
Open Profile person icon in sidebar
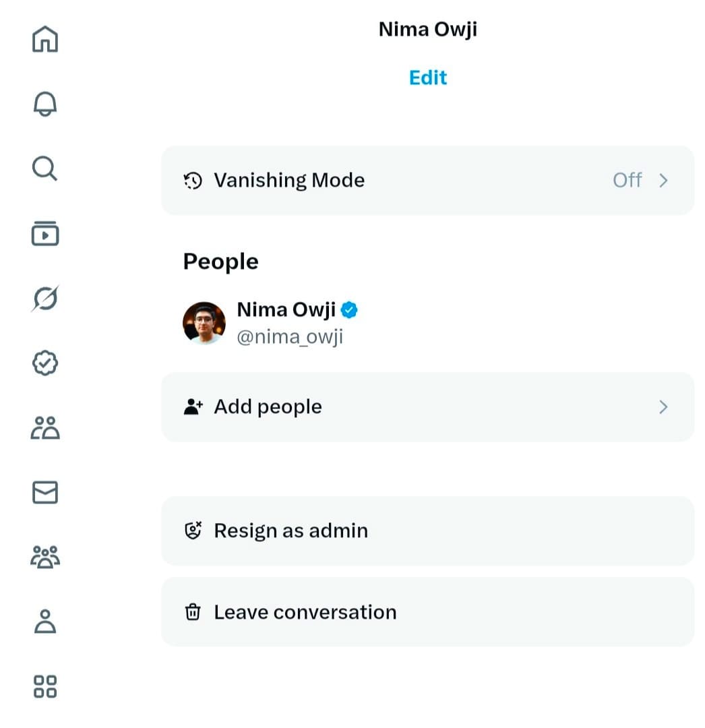[45, 621]
